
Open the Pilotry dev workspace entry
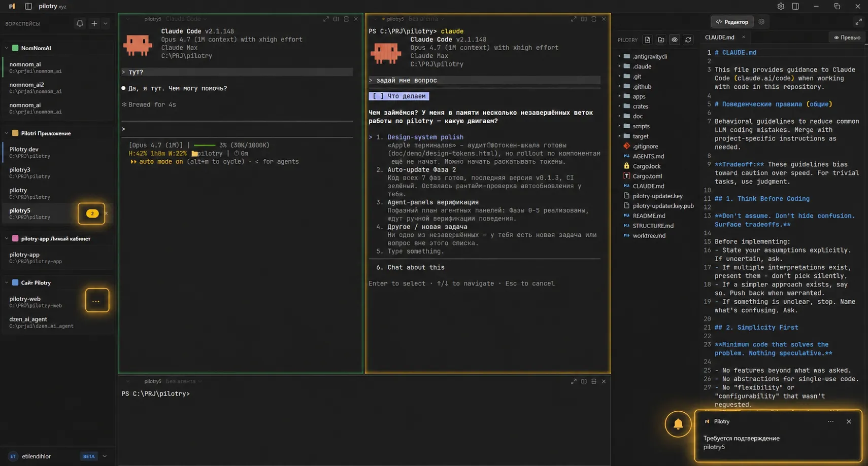(58, 152)
